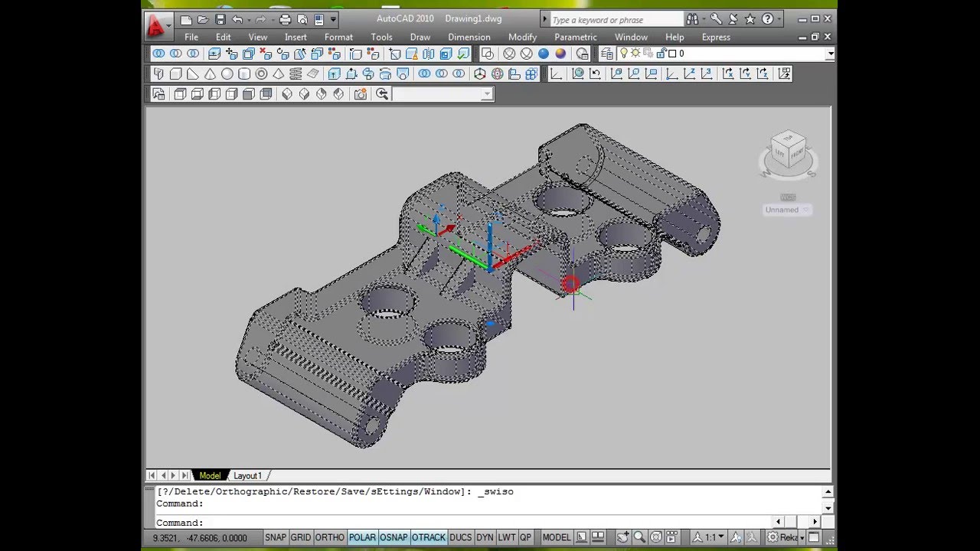Select the Wedge solid tool

point(193,74)
